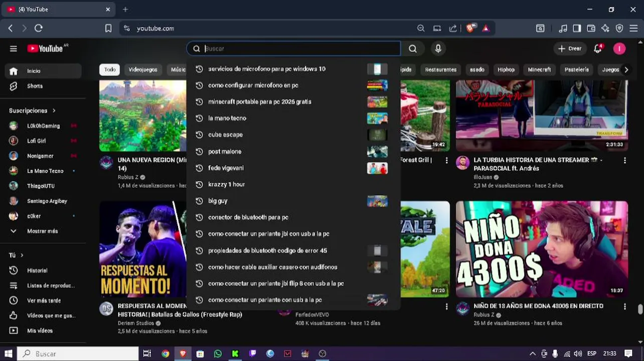644x361 pixels.
Task: Open the Brave playlist music-note icon
Action: pyautogui.click(x=563, y=29)
